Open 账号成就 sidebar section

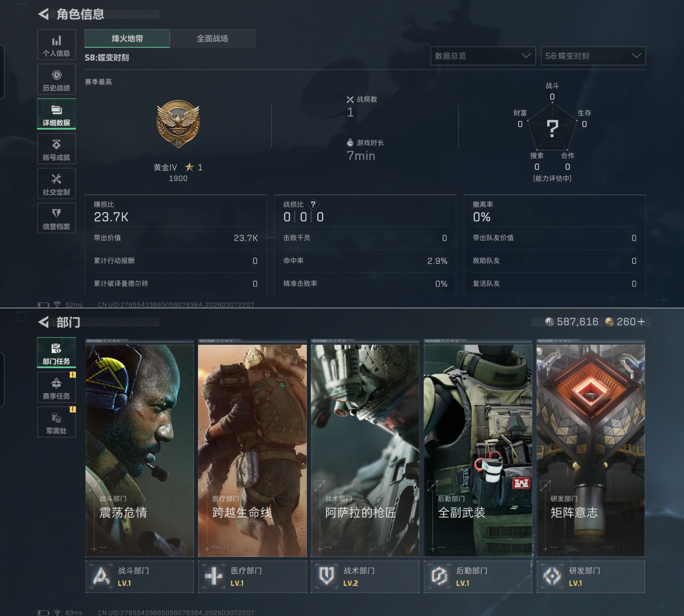56,149
